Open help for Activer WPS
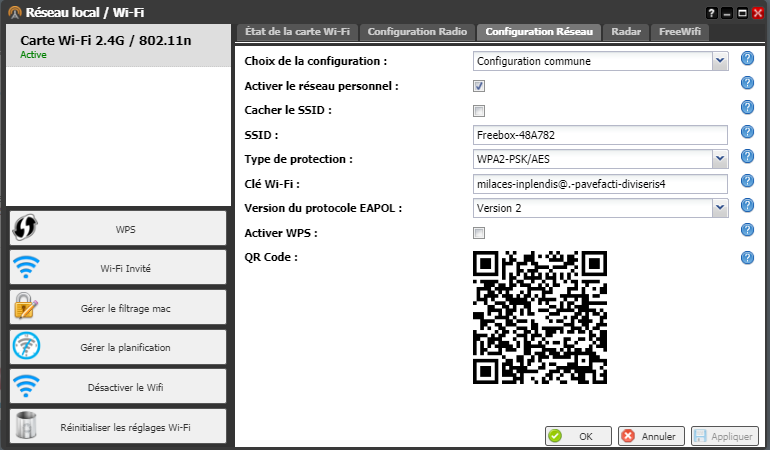This screenshot has width=770, height=450. (747, 229)
